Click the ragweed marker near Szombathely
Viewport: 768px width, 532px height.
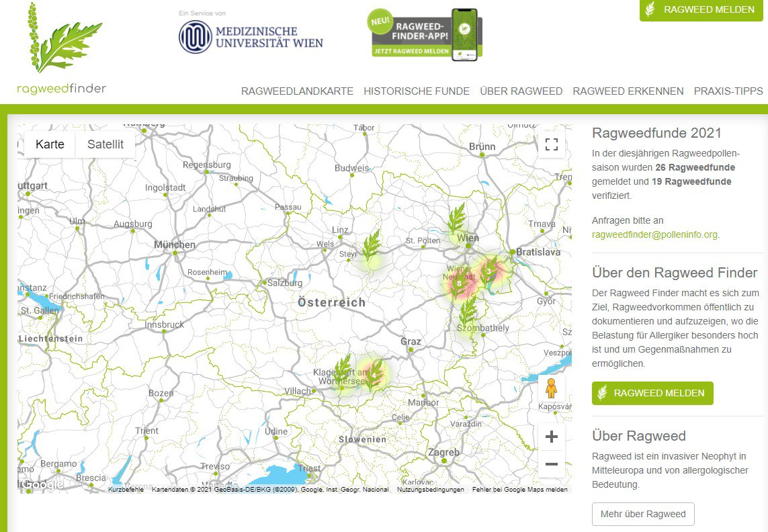point(469,312)
